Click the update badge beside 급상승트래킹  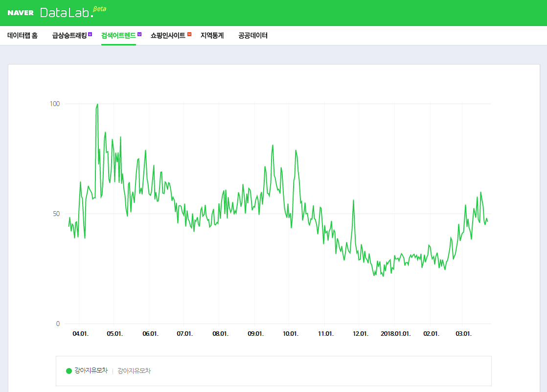[90, 34]
